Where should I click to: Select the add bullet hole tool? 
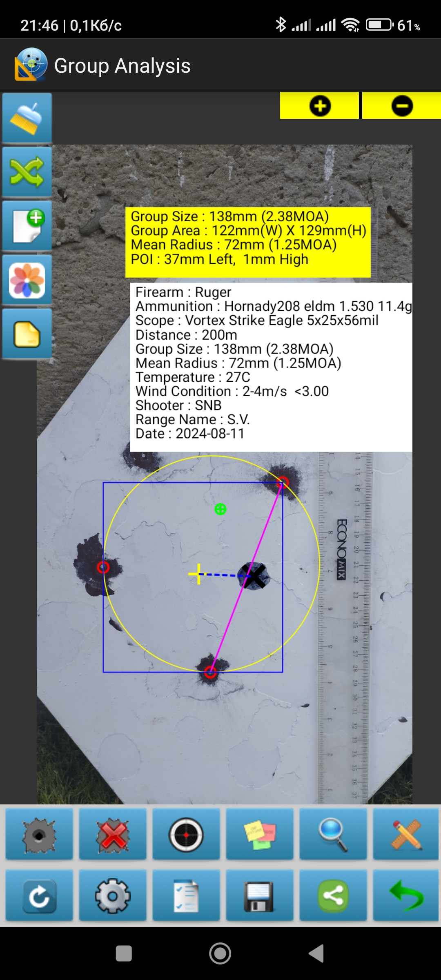[x=39, y=834]
